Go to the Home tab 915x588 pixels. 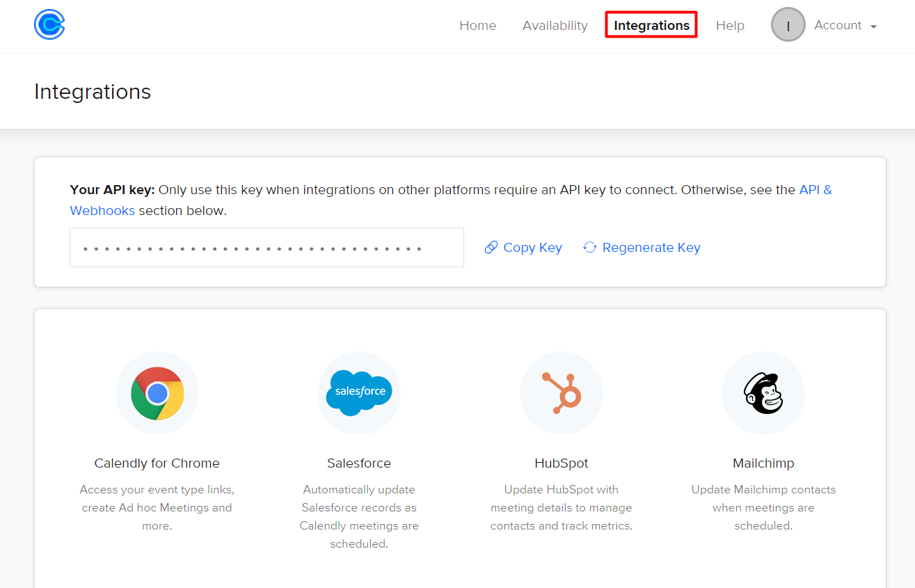478,26
